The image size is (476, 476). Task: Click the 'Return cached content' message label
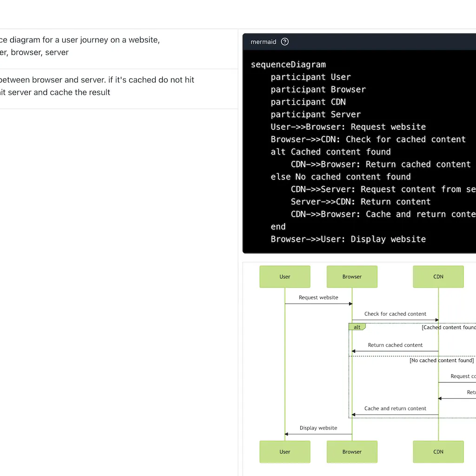395,345
